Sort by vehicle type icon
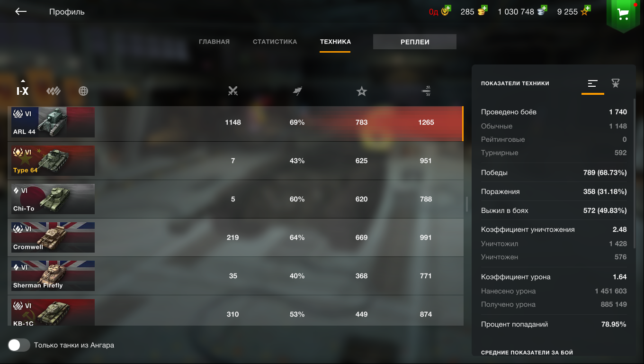Viewport: 644px width, 364px height. click(x=54, y=91)
